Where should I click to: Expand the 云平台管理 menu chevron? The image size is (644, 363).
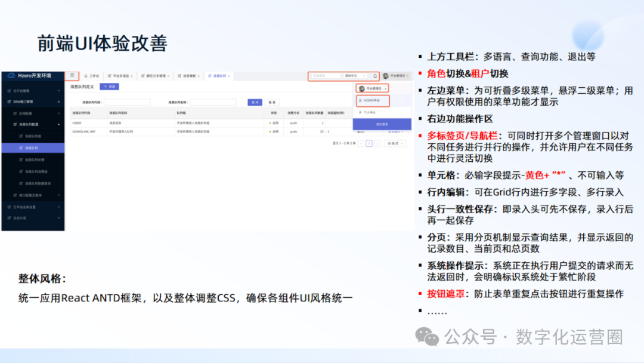click(x=58, y=91)
